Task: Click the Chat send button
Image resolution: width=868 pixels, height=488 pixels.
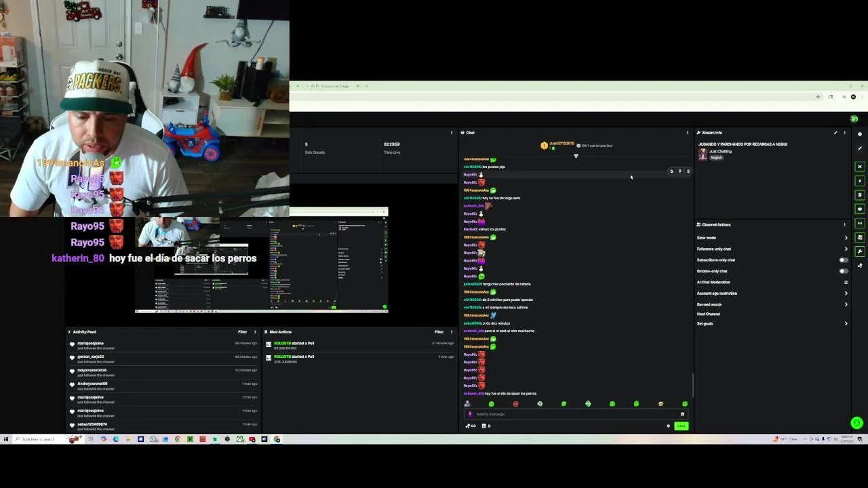Action: [681, 426]
